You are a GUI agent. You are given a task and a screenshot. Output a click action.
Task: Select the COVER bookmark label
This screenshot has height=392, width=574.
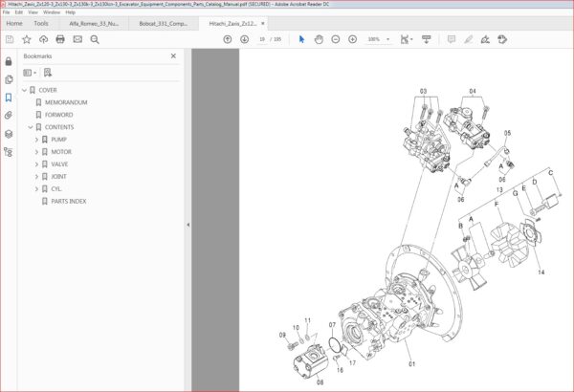coord(48,90)
